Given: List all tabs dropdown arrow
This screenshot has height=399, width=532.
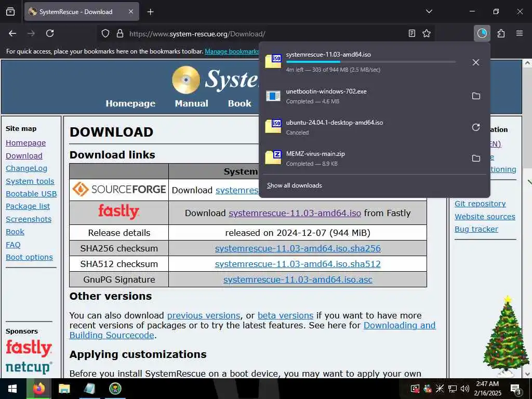Looking at the screenshot, I should point(429,11).
